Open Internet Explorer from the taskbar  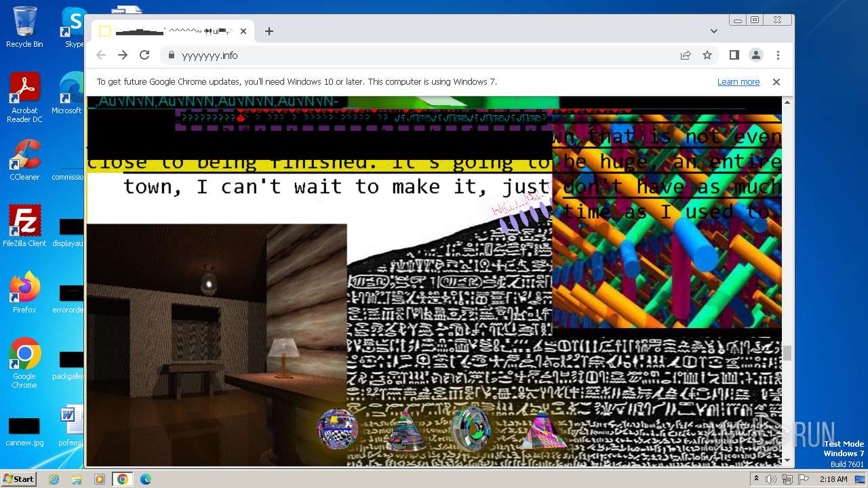point(54,479)
